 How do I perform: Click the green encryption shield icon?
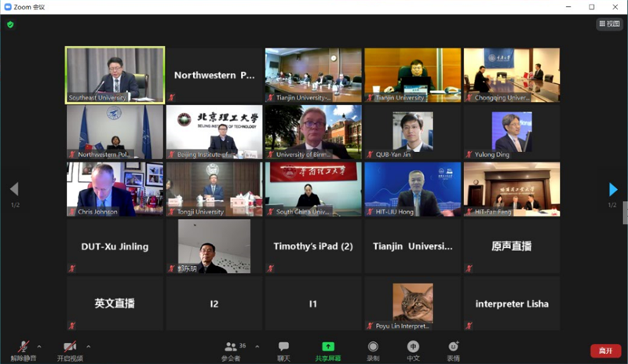pyautogui.click(x=10, y=25)
